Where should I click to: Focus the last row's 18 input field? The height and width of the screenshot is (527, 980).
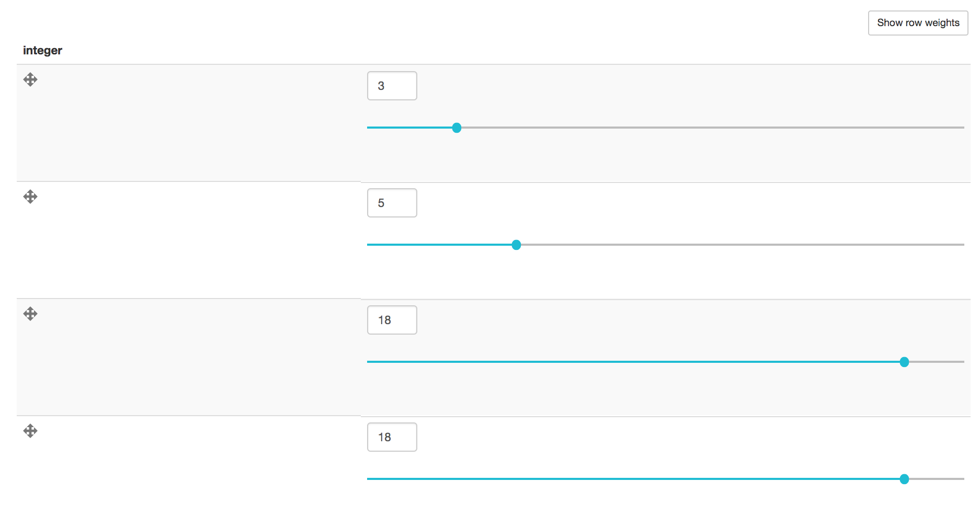tap(391, 437)
